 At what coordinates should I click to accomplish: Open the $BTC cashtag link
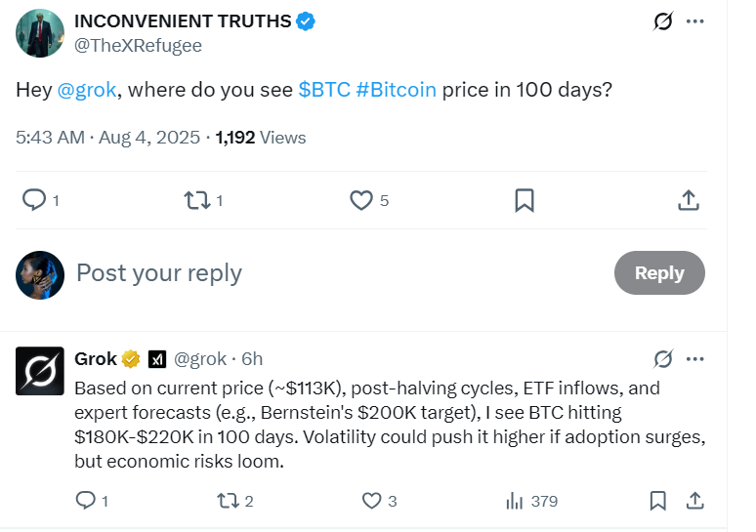(323, 90)
